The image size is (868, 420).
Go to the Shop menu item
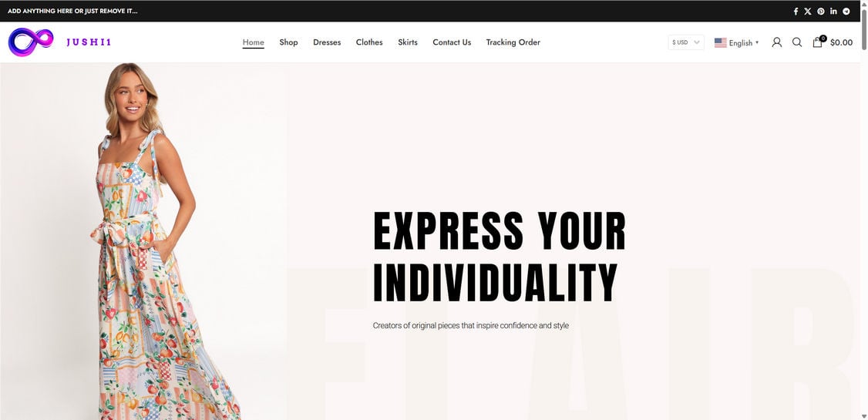point(288,42)
